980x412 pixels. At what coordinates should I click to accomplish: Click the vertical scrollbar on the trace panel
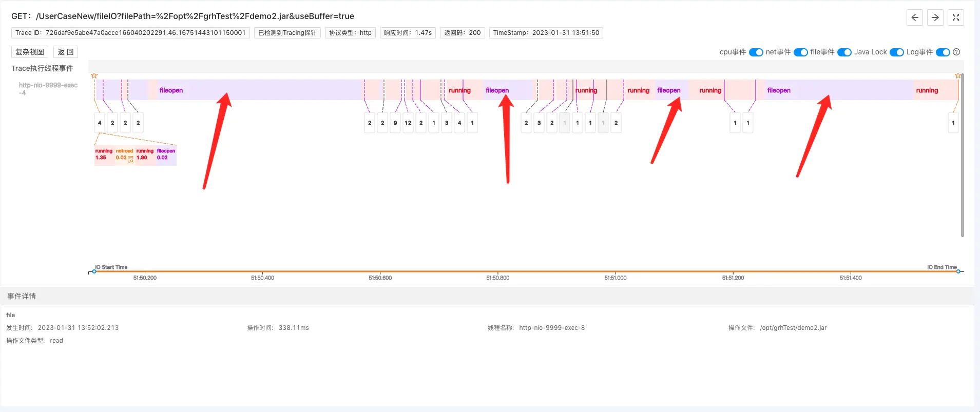click(x=962, y=154)
